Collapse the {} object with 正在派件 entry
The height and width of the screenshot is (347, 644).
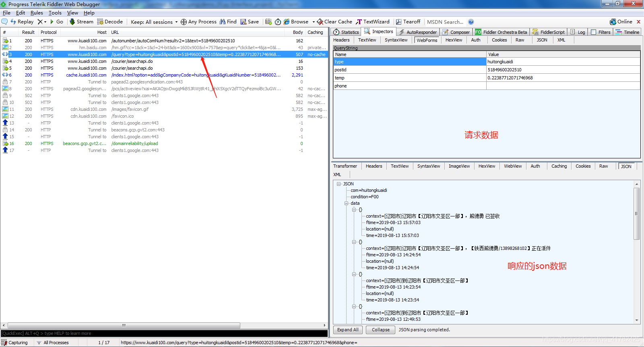(354, 242)
